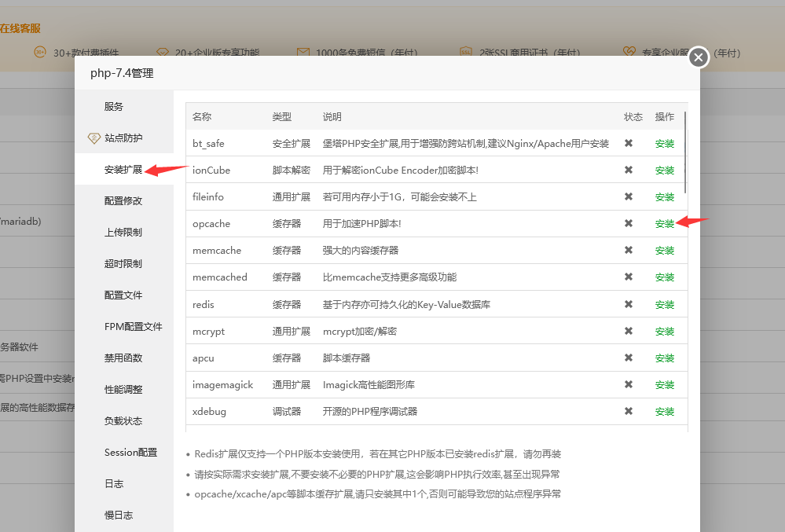The width and height of the screenshot is (785, 532).
Task: Open the 性能调整 sidebar tab
Action: coord(123,389)
